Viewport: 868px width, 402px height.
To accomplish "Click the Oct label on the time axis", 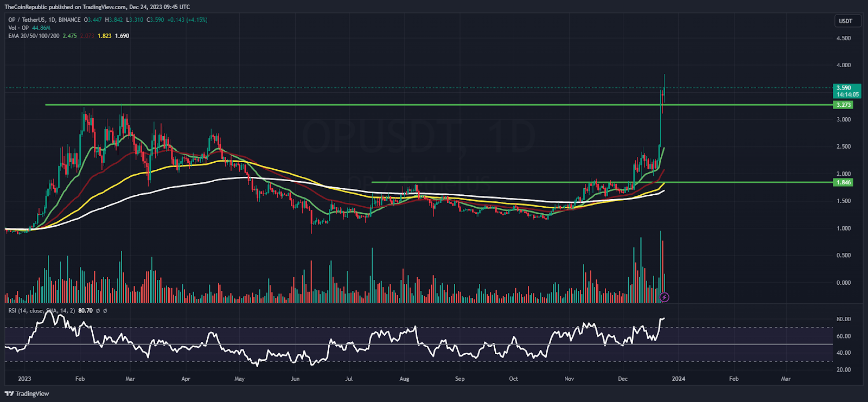I will (x=514, y=379).
